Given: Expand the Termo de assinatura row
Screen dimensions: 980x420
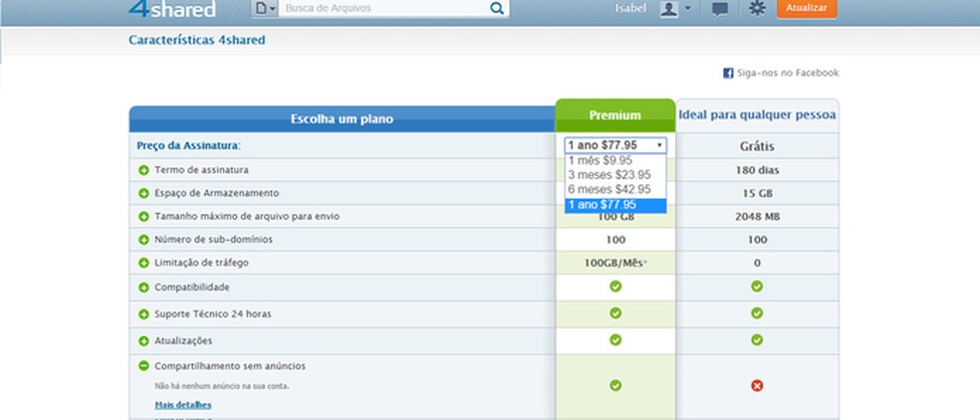Looking at the screenshot, I should click(143, 170).
